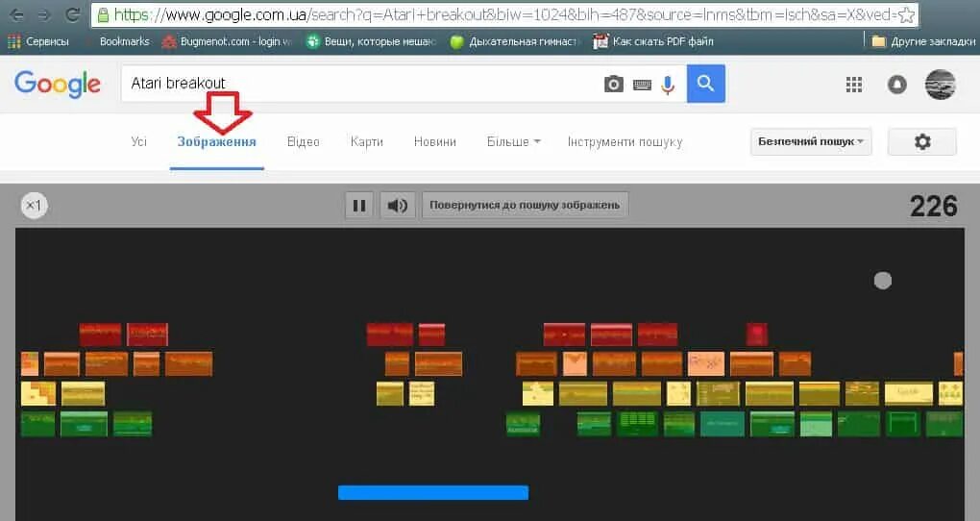This screenshot has width=980, height=521.
Task: Open the account profile avatar
Action: [x=940, y=84]
